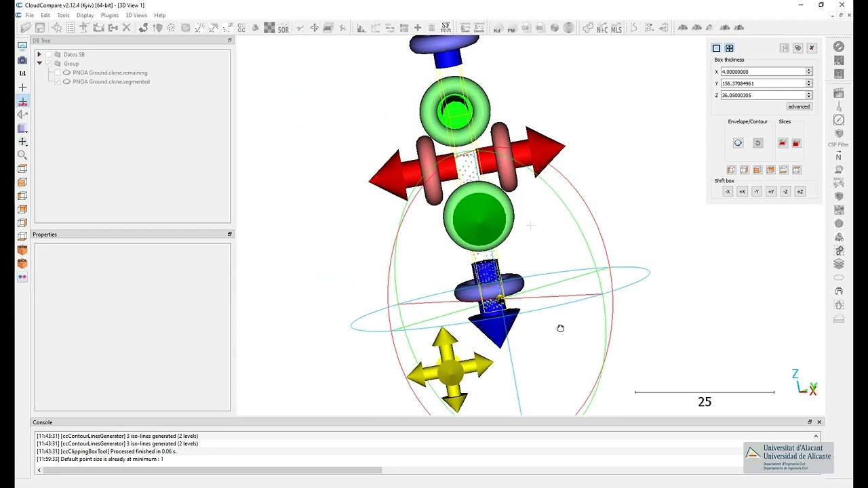
Task: Shift box with +X button
Action: point(742,192)
